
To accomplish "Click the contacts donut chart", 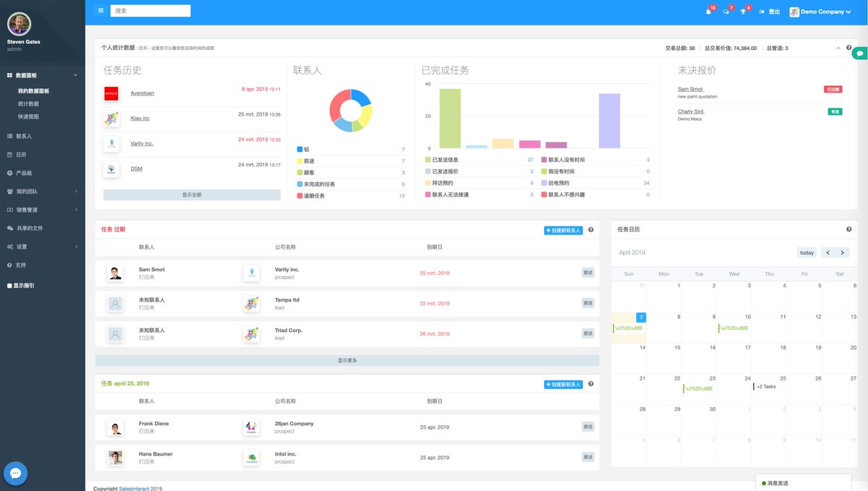I will [351, 111].
